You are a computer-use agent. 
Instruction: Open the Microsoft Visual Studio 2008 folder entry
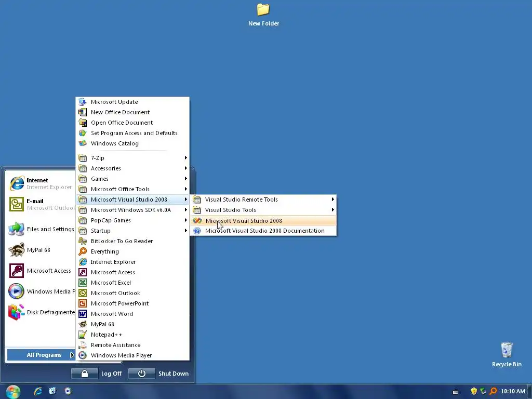[x=132, y=199]
